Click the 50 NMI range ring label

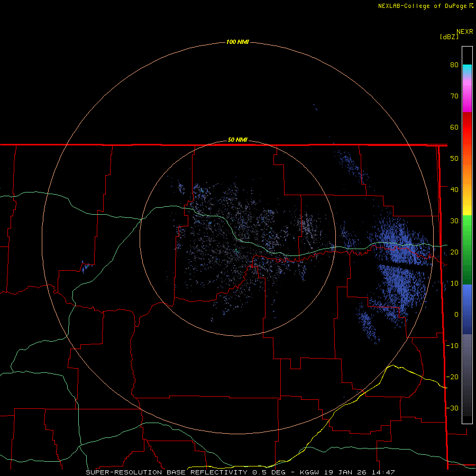point(237,140)
